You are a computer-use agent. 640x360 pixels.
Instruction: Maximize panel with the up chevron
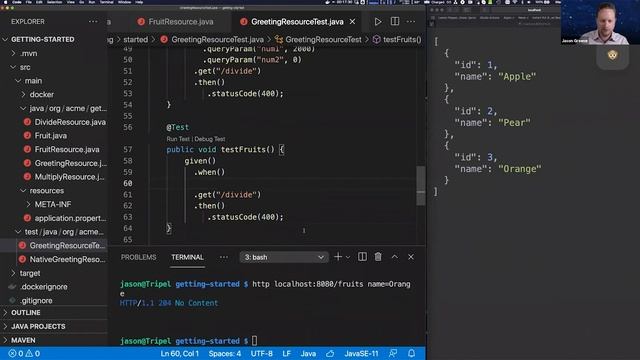click(x=394, y=257)
